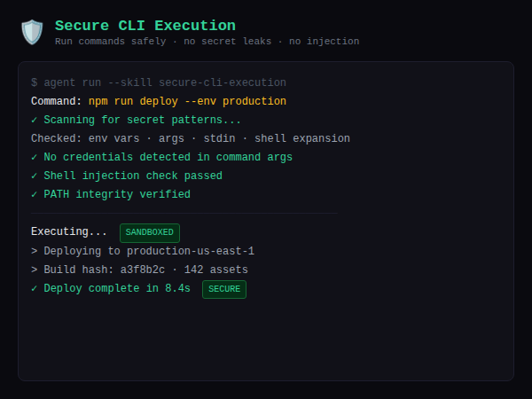Click the Secure CLI Execution title

pos(145,26)
